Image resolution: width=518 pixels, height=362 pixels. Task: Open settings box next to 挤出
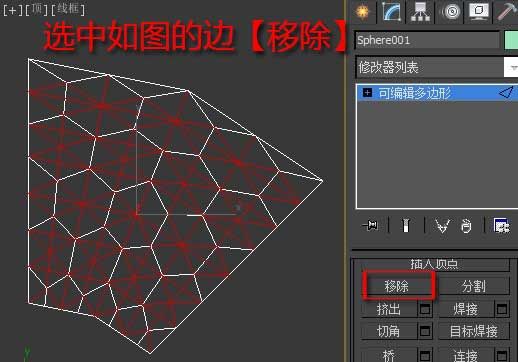coord(425,309)
